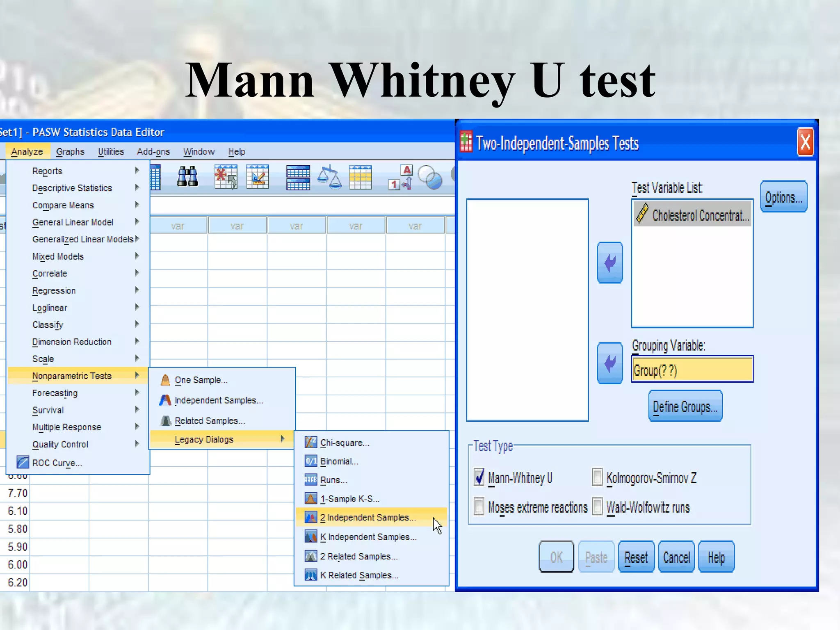Enable the Wald-Wolfowitz runs checkbox
840x630 pixels.
[597, 506]
